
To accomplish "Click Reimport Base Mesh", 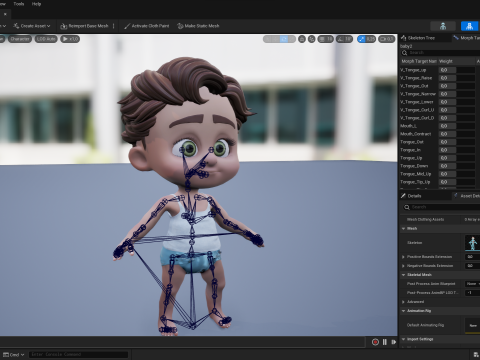I will (84, 26).
